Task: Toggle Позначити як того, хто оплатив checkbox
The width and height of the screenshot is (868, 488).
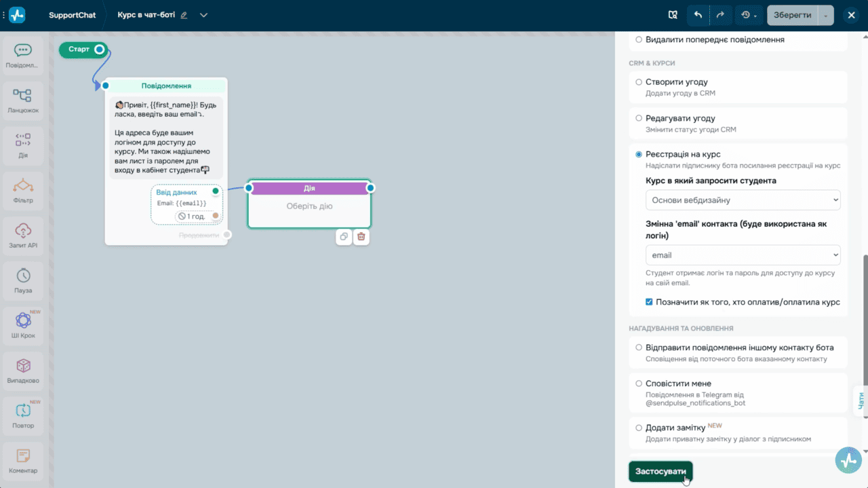Action: [649, 302]
